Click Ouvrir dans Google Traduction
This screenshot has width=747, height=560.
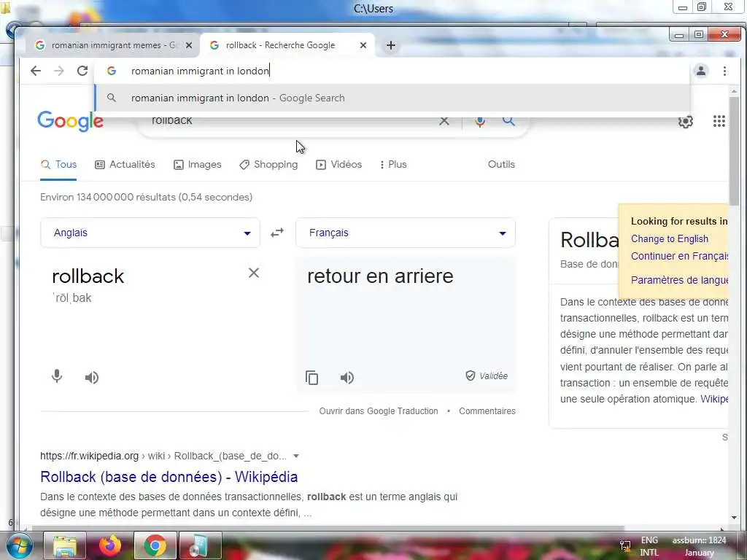pyautogui.click(x=379, y=411)
